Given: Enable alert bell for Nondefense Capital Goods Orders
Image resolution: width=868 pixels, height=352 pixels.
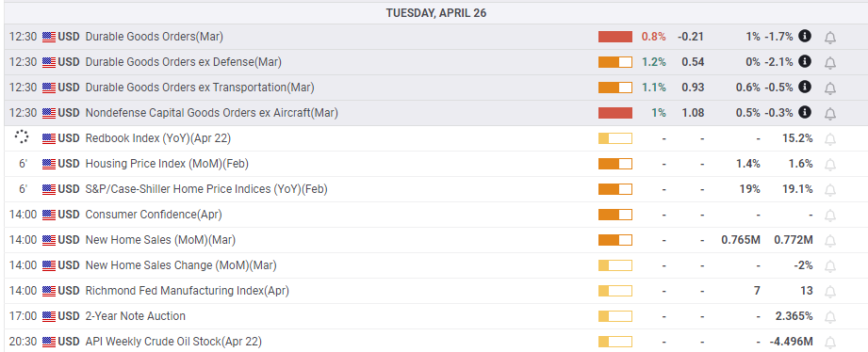Looking at the screenshot, I should click(x=829, y=114).
